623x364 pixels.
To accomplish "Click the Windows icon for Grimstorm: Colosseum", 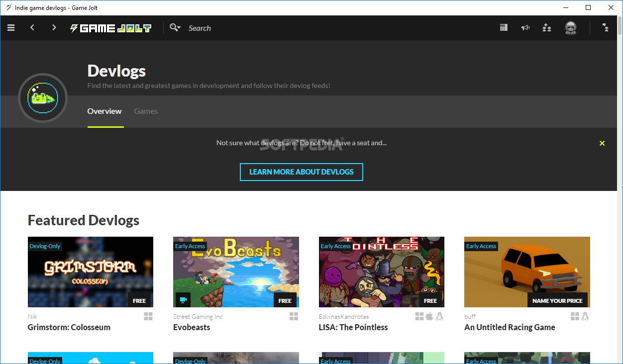I will pyautogui.click(x=148, y=316).
